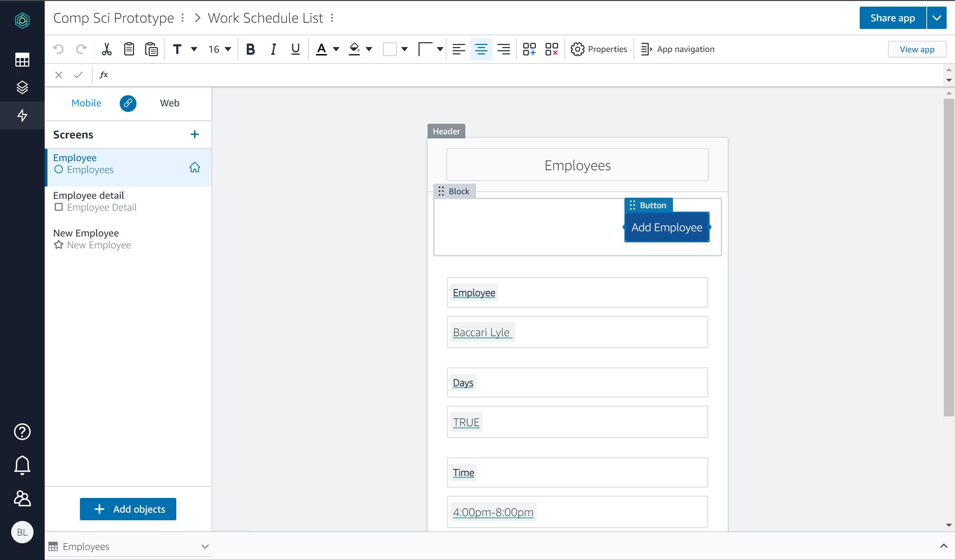Screen dimensions: 955x560
Task: Open the font size dropdown
Action: pos(219,49)
